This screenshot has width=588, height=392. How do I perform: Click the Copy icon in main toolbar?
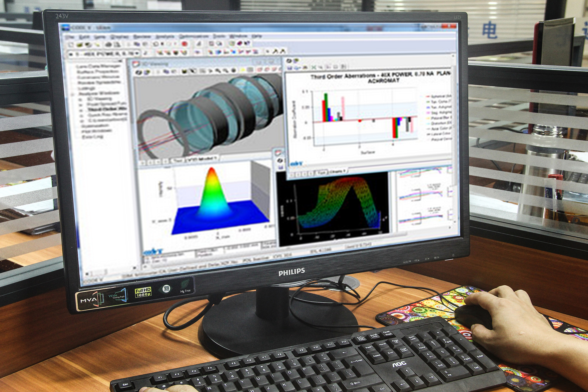(x=137, y=44)
